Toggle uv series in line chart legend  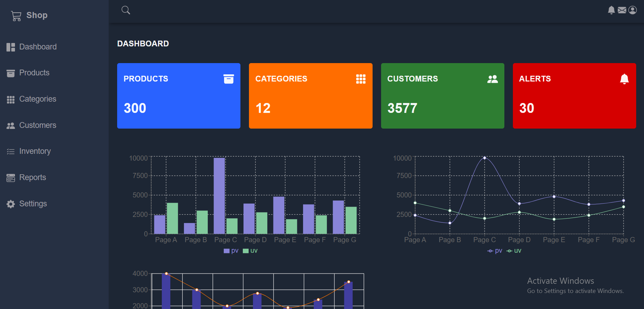[514, 251]
